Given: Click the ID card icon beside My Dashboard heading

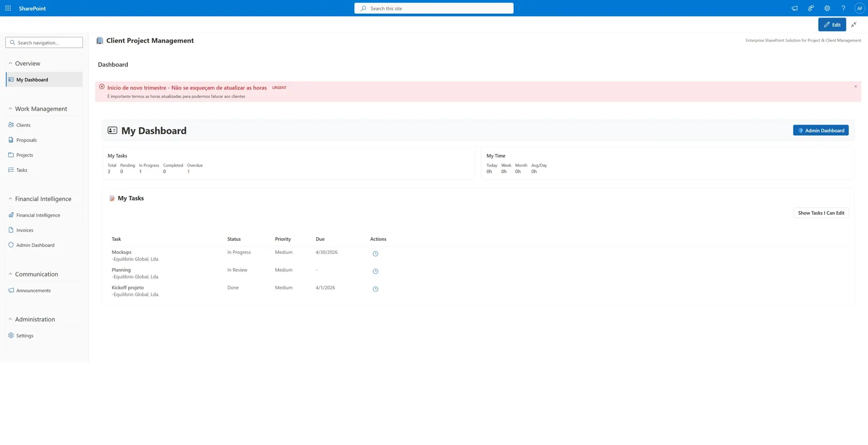Looking at the screenshot, I should pos(112,130).
